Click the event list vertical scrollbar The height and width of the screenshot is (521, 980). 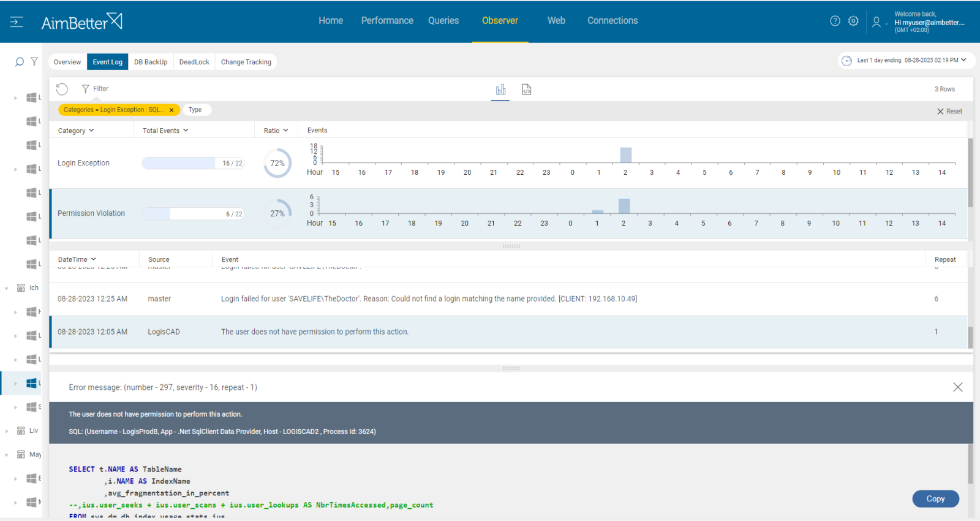click(x=970, y=337)
